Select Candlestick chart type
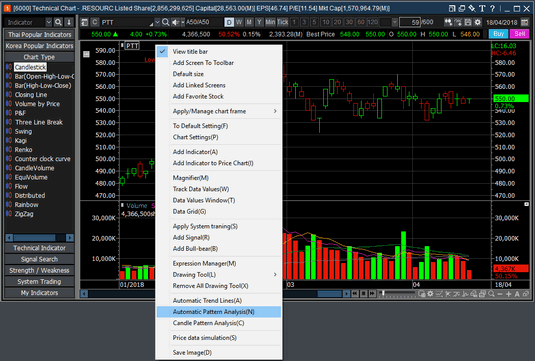The width and height of the screenshot is (535, 361). (30, 67)
